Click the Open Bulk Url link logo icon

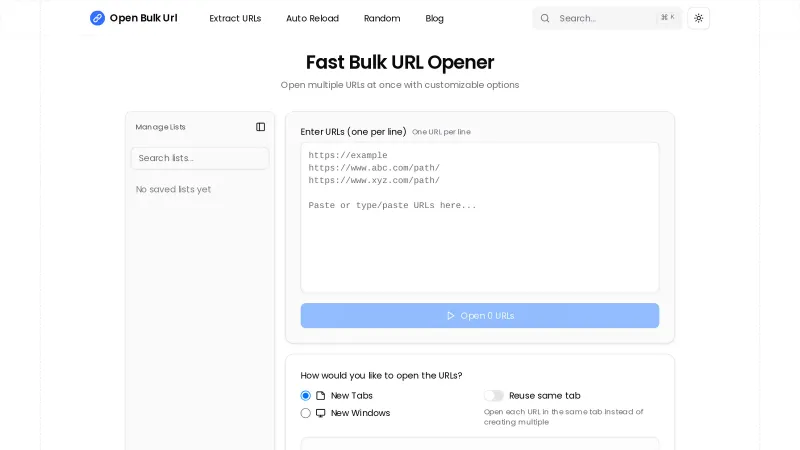pos(97,18)
